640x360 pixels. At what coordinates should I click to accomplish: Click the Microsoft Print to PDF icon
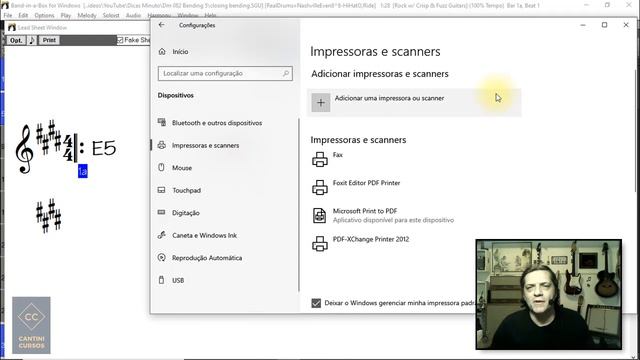click(319, 216)
